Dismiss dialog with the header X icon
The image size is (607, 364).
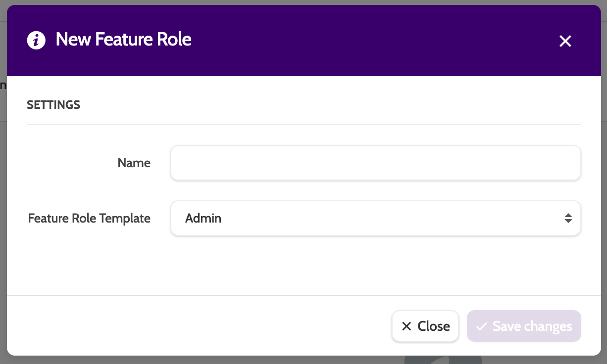(x=565, y=41)
